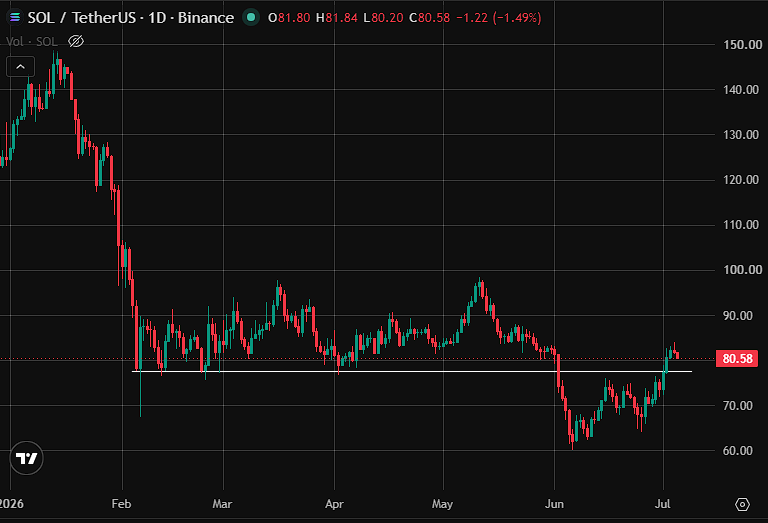Click the green market status dot
This screenshot has width=768, height=523.
coord(251,18)
